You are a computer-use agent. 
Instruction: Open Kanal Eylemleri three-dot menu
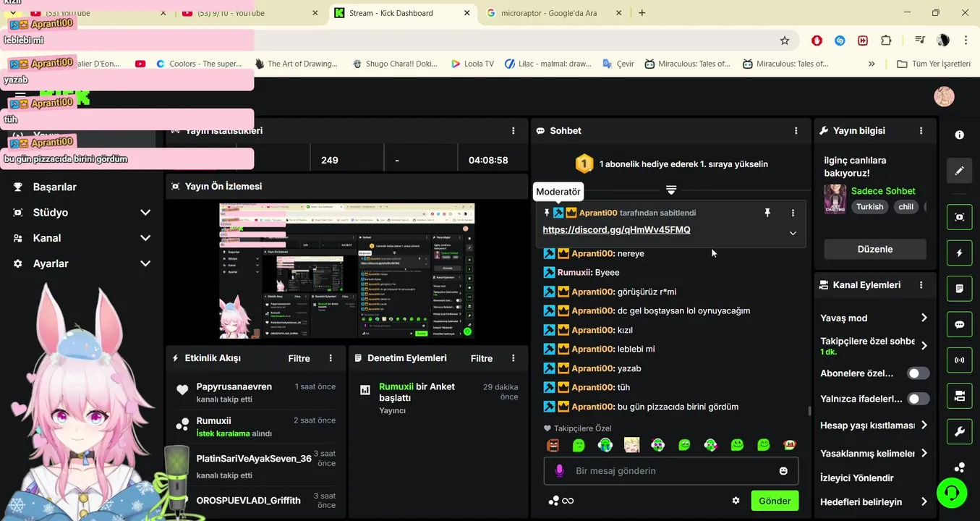click(x=921, y=285)
